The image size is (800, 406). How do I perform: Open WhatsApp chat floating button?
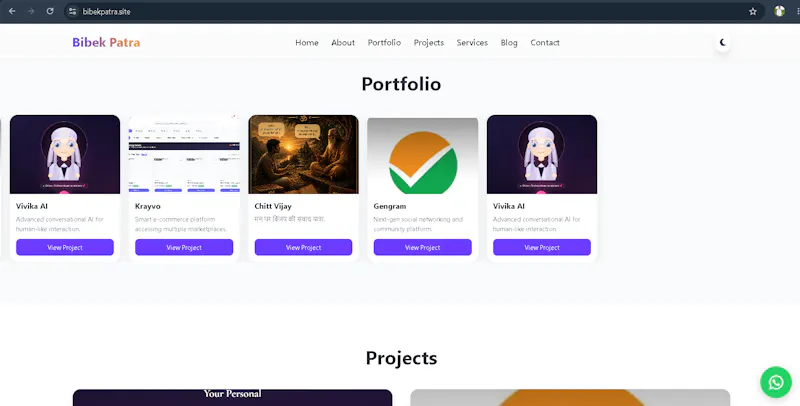click(776, 382)
